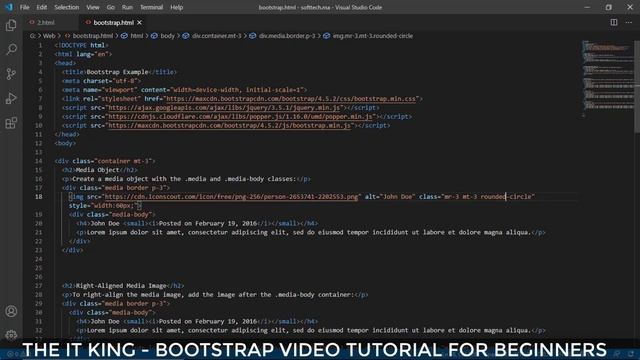Screen dimensions: 640x360
Task: Switch to the 2.html tab
Action: point(46,22)
